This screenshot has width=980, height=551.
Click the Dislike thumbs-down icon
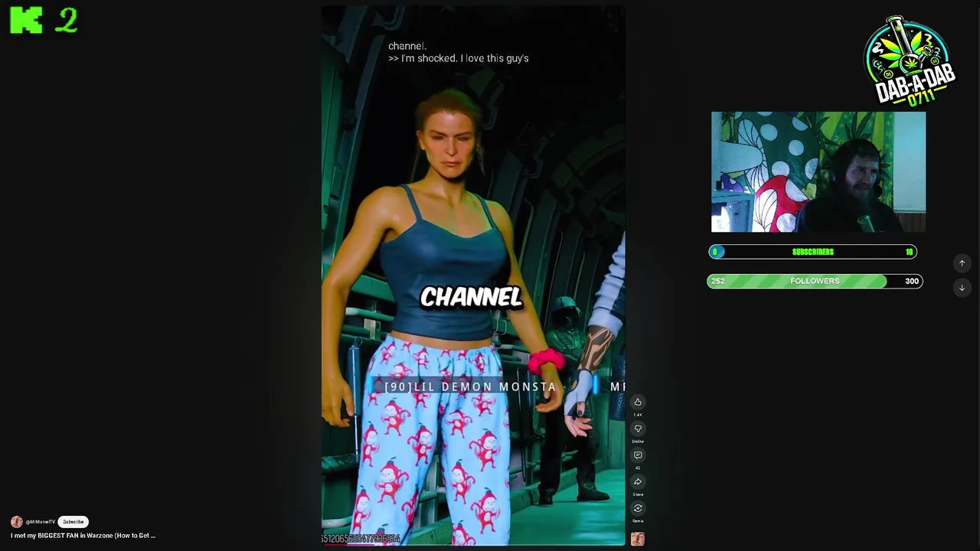click(x=638, y=429)
